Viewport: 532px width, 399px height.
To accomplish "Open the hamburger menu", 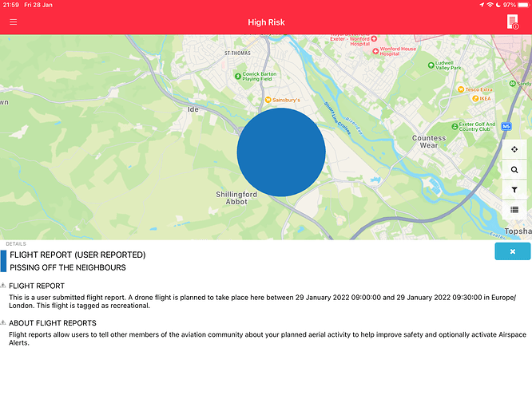I will 14,22.
